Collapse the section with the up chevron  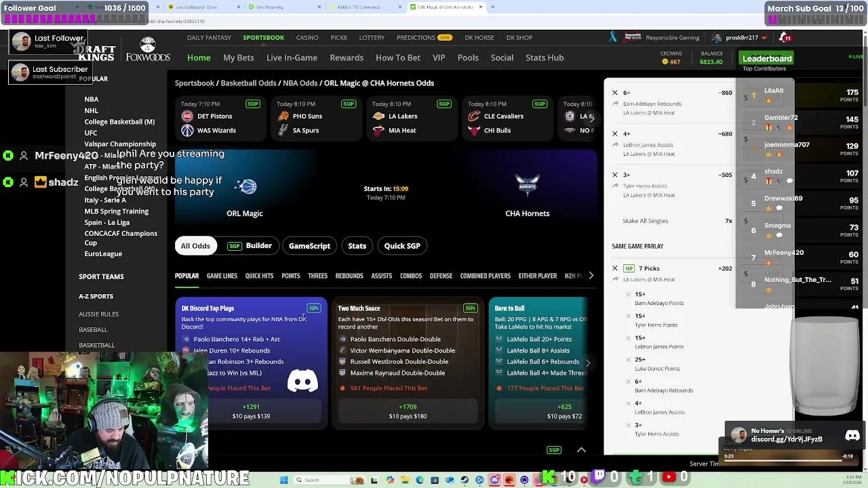coord(581,450)
